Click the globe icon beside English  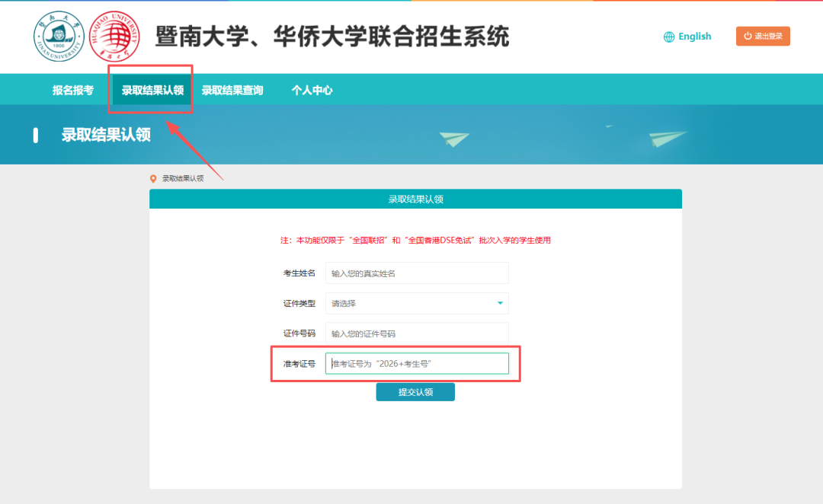point(669,37)
